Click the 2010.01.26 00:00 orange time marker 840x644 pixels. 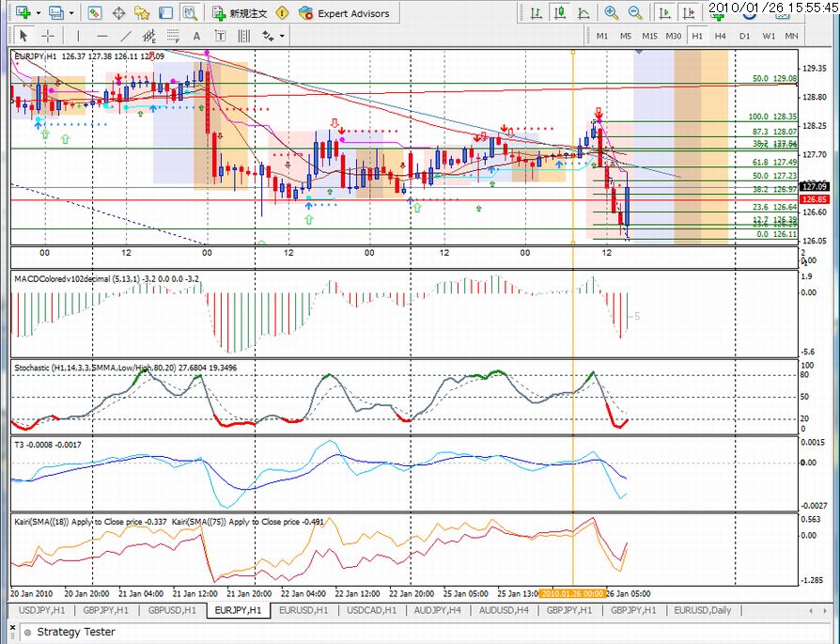[572, 593]
